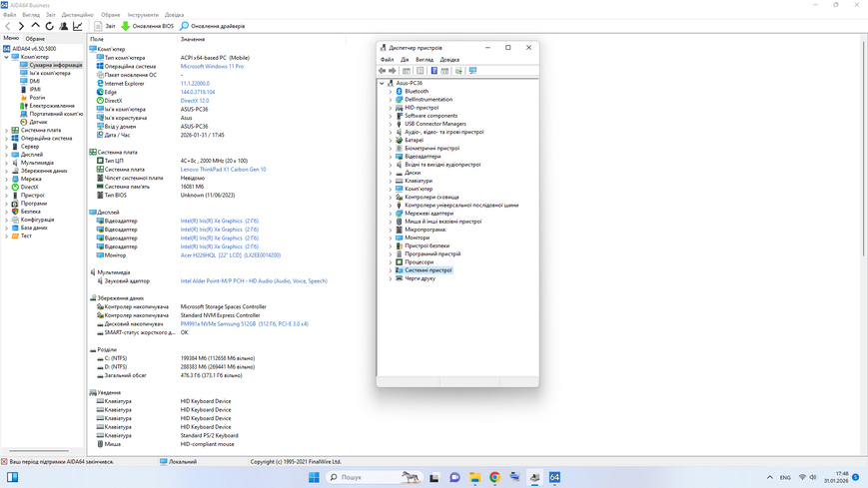Select Черги друку in Device Manager
The image size is (868, 488).
pos(420,278)
